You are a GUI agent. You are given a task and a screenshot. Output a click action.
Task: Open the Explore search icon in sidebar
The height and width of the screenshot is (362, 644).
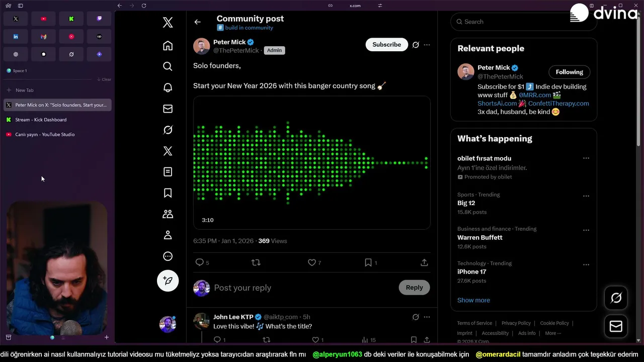click(168, 66)
